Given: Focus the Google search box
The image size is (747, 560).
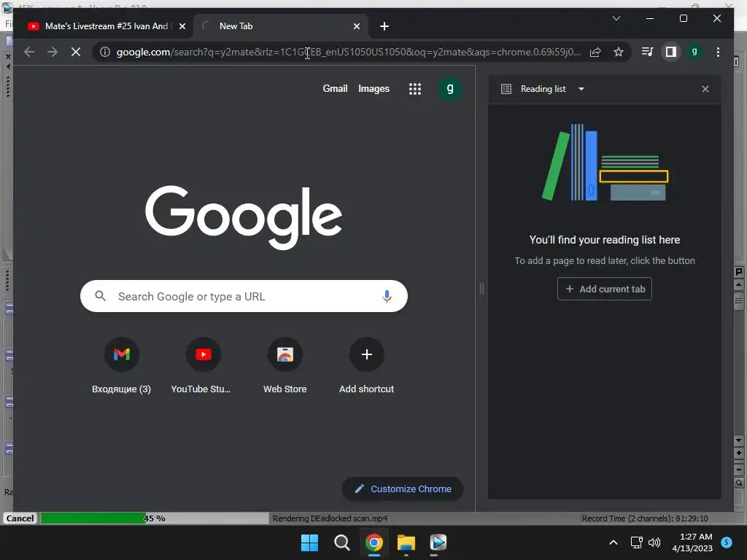Looking at the screenshot, I should point(244,296).
